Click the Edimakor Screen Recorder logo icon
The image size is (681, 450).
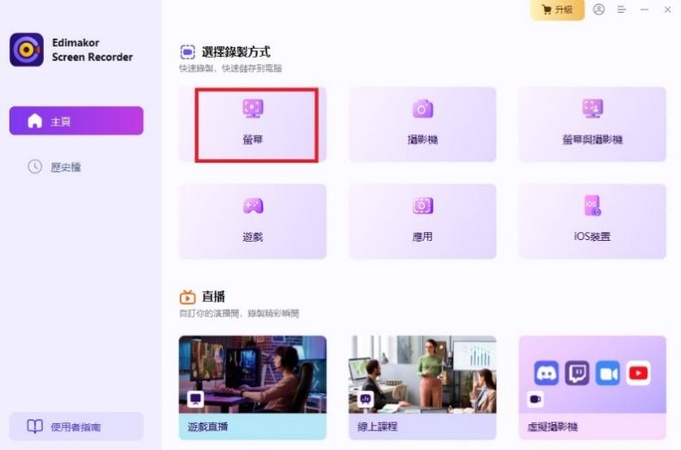tap(26, 50)
